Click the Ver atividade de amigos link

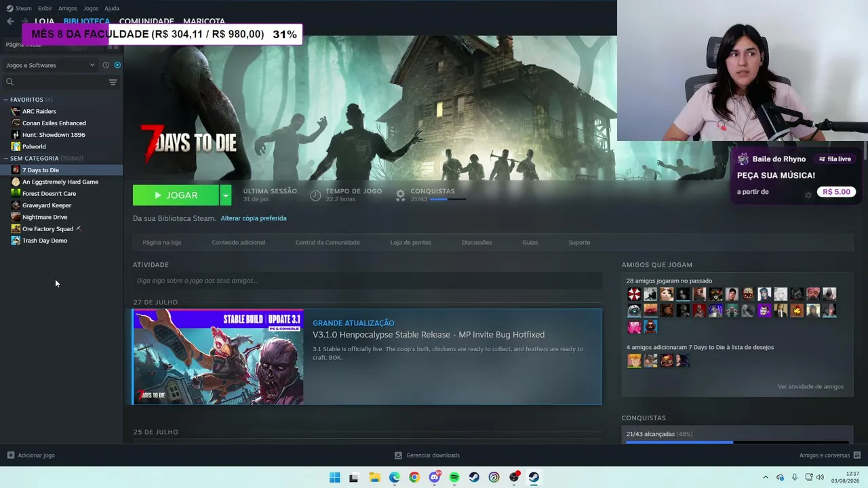coord(810,387)
